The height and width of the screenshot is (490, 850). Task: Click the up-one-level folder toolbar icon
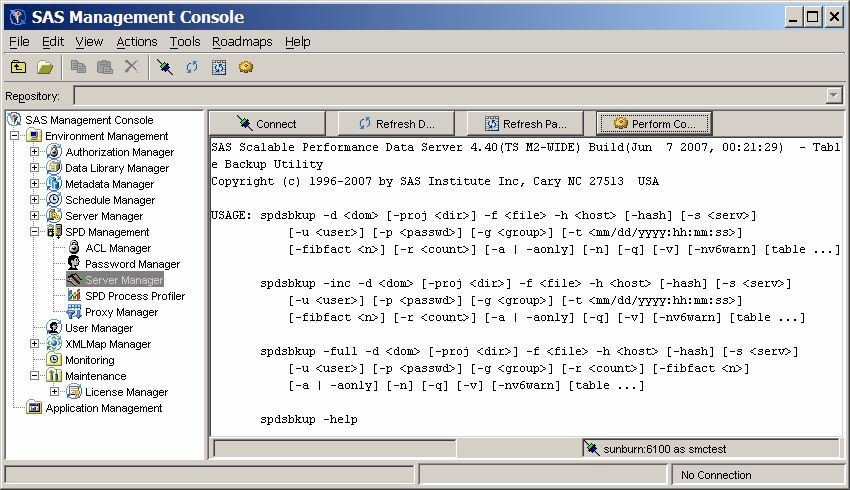click(x=18, y=67)
